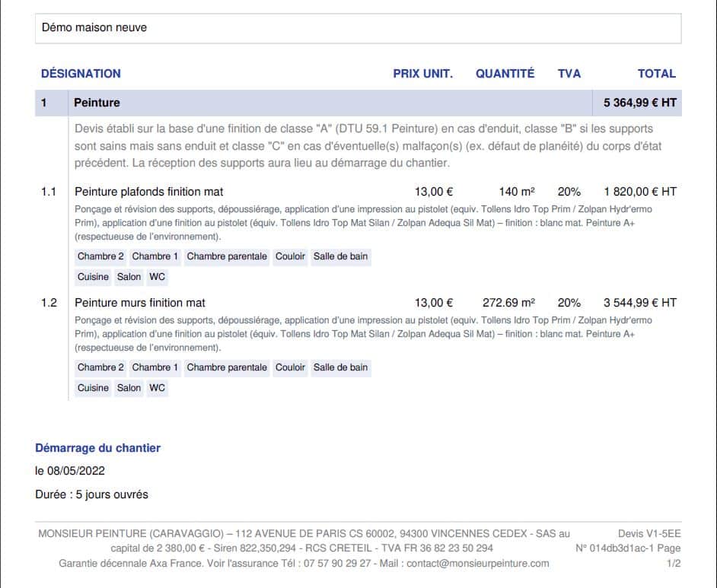Select the Chambre parentale tag under Peinture plafonds
717x588 pixels.
coord(227,256)
